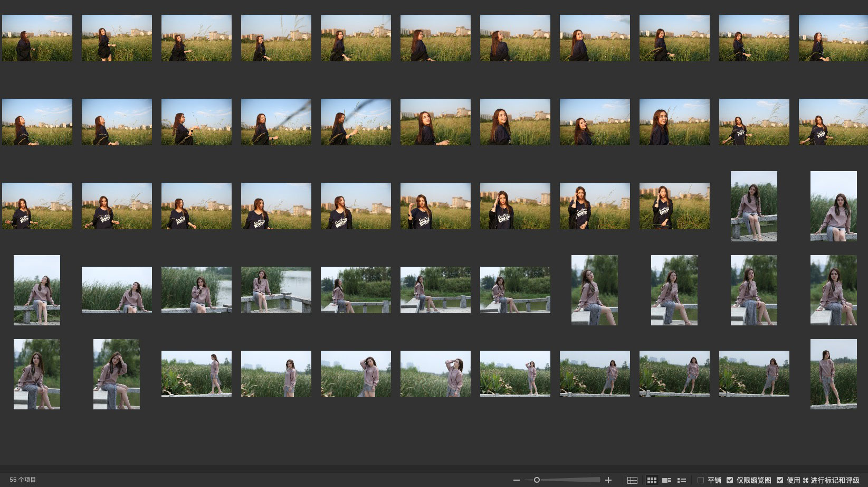Click the plus icon to enlarge thumbnails
The height and width of the screenshot is (487, 868).
(x=608, y=480)
